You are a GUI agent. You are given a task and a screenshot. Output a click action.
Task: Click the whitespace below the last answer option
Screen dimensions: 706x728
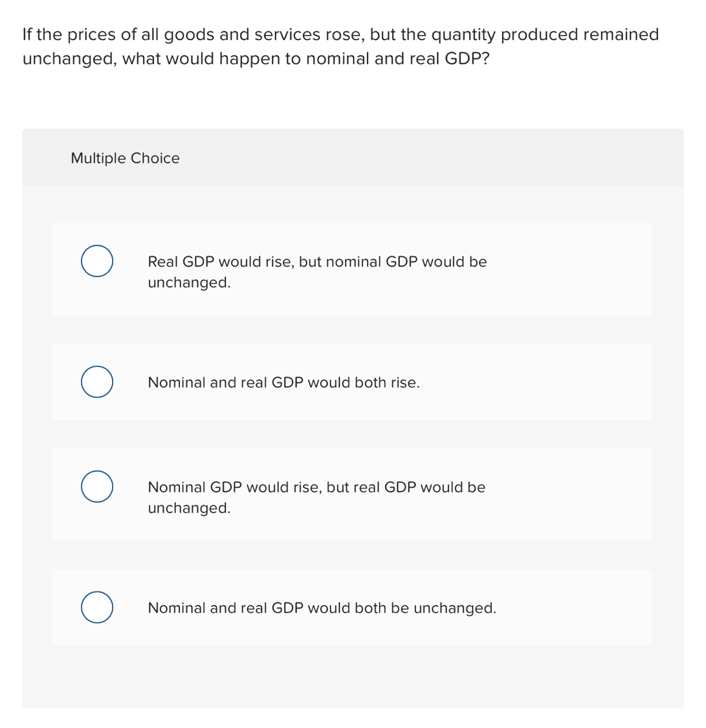[351, 676]
